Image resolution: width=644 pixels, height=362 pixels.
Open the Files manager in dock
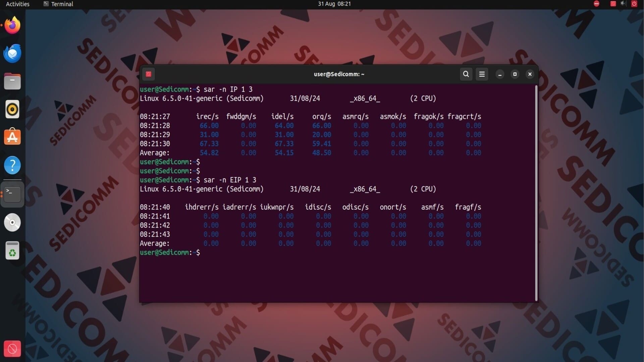(x=12, y=81)
